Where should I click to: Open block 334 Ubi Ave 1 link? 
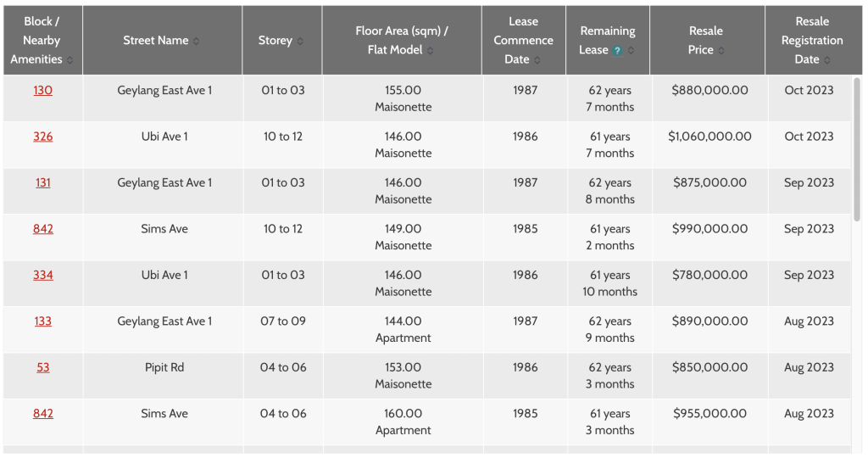42,275
